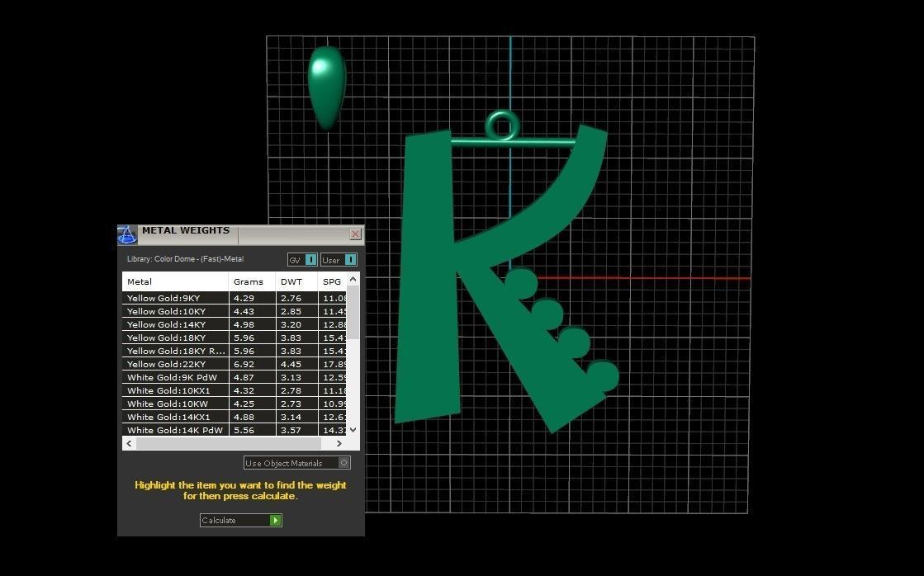Select the White Gold:14K PdW row
Viewport: 924px width, 576px height.
235,430
